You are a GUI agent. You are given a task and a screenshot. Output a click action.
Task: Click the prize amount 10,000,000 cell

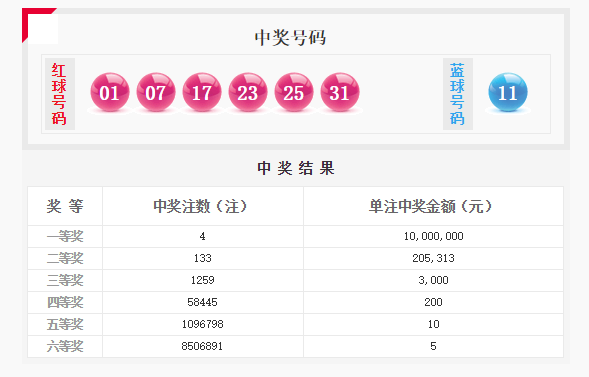(433, 236)
